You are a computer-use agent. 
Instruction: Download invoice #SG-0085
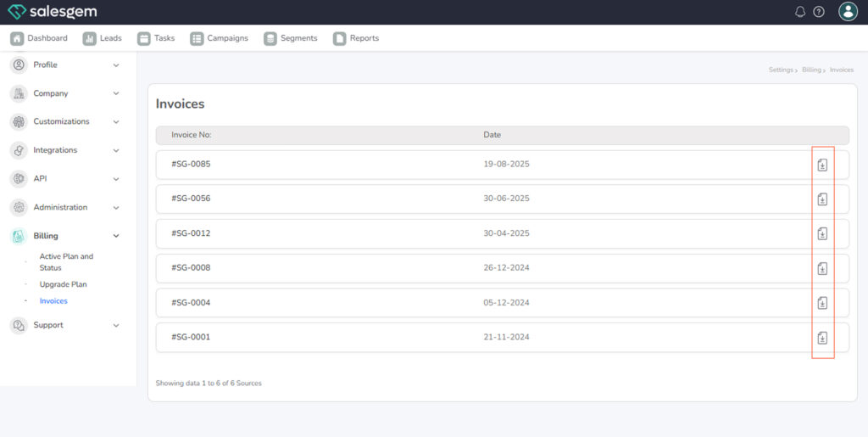821,165
